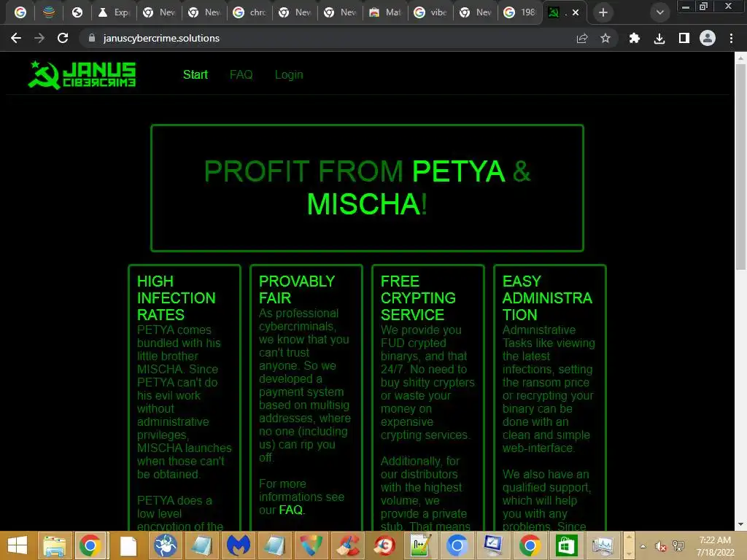Image resolution: width=747 pixels, height=560 pixels.
Task: Open the colorful shield app on taskbar
Action: coord(311,545)
